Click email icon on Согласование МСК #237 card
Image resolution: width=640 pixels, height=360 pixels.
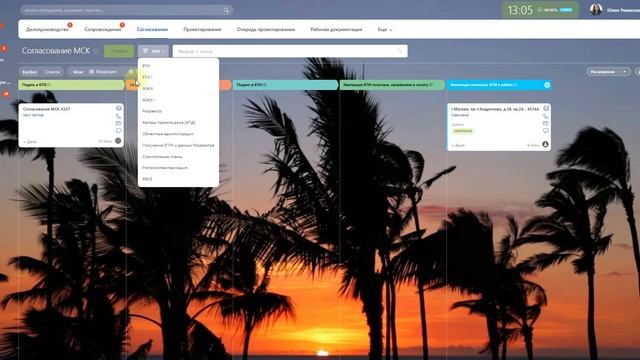click(x=118, y=123)
